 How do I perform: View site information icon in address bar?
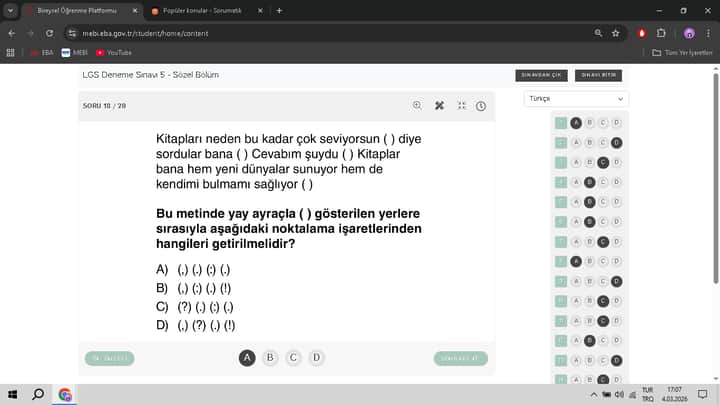point(72,34)
